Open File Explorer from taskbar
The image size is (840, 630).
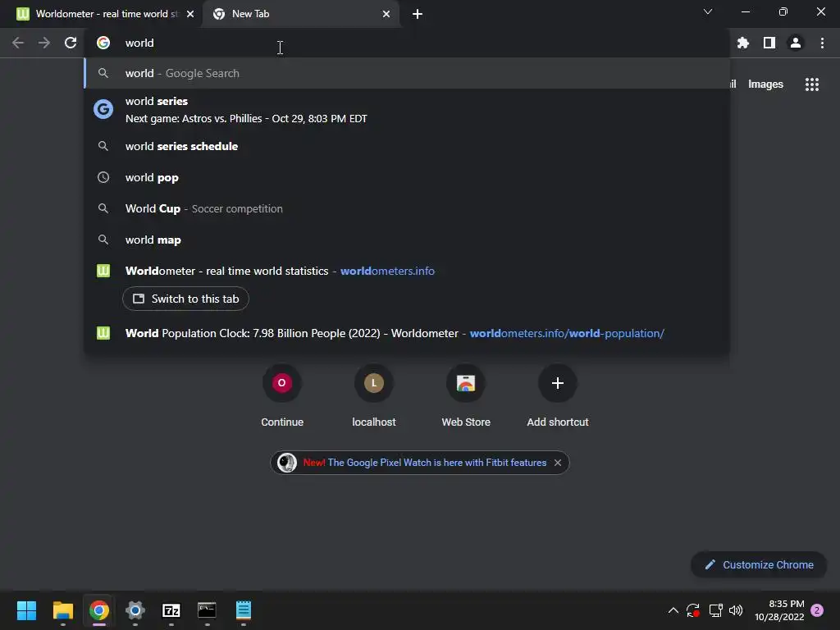62,610
